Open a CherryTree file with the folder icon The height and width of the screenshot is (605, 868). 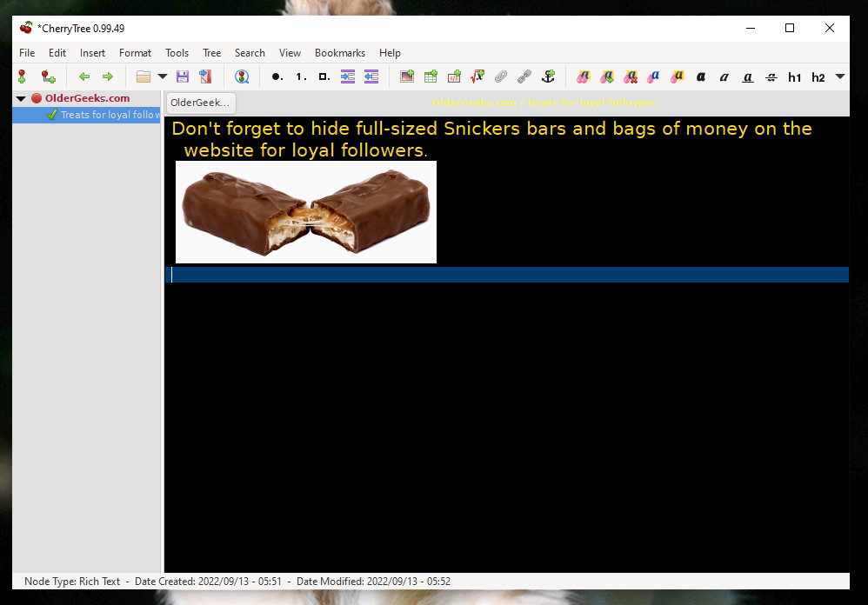coord(144,76)
